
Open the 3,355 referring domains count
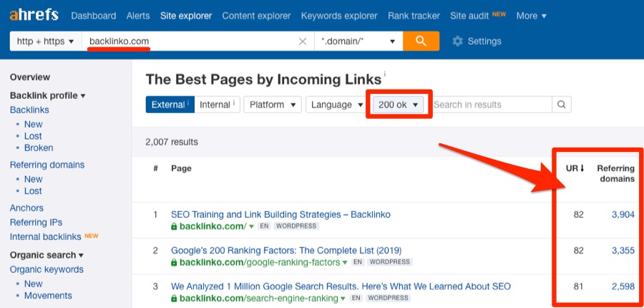click(623, 251)
